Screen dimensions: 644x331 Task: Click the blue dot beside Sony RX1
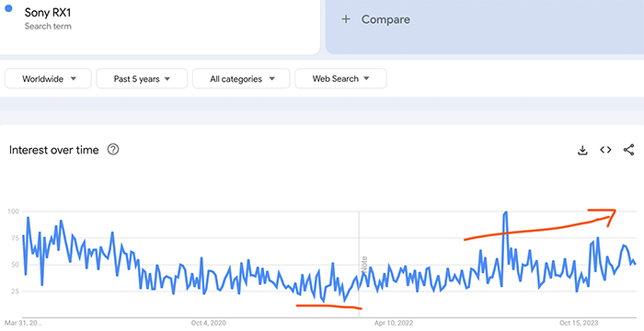point(8,8)
